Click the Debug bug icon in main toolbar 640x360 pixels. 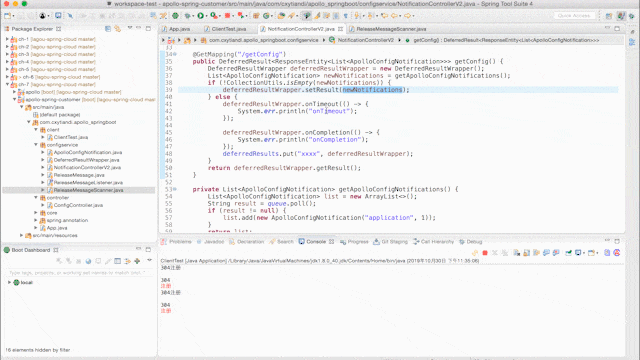point(188,16)
